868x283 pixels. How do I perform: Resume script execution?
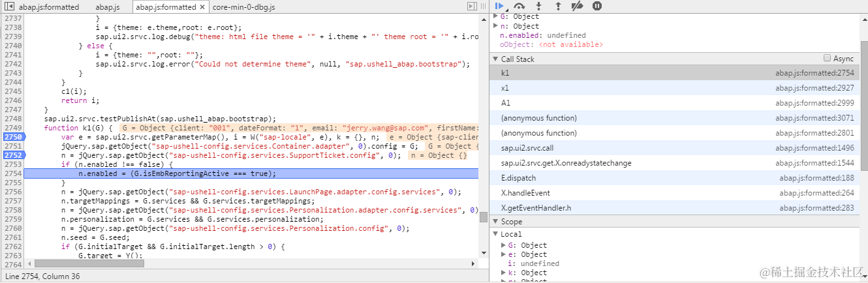tap(500, 6)
